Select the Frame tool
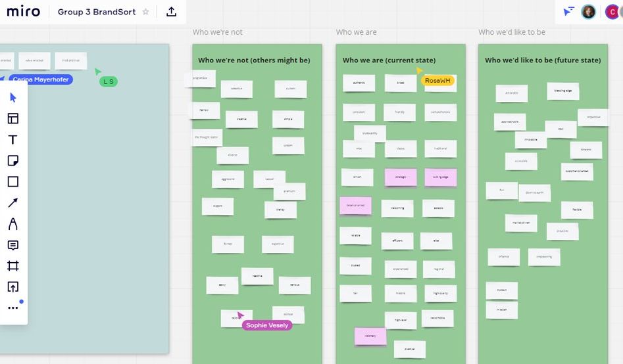623x364 pixels. click(x=13, y=266)
